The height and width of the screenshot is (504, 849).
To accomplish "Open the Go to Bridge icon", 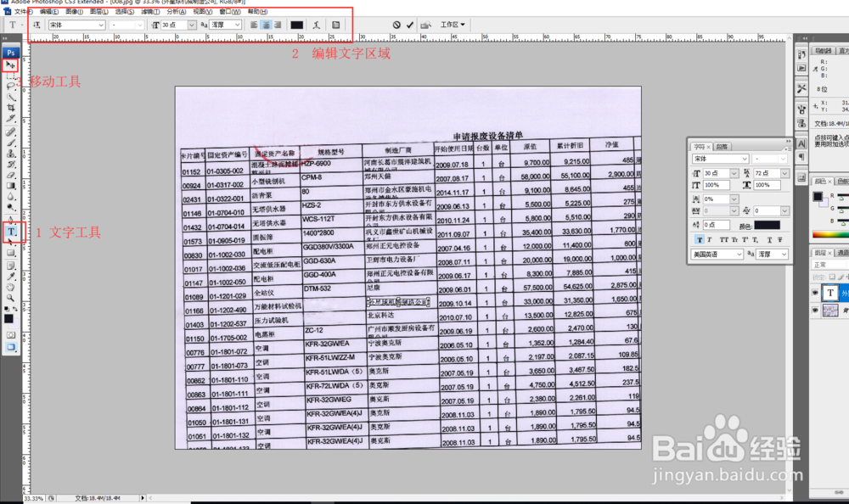I will pos(426,25).
